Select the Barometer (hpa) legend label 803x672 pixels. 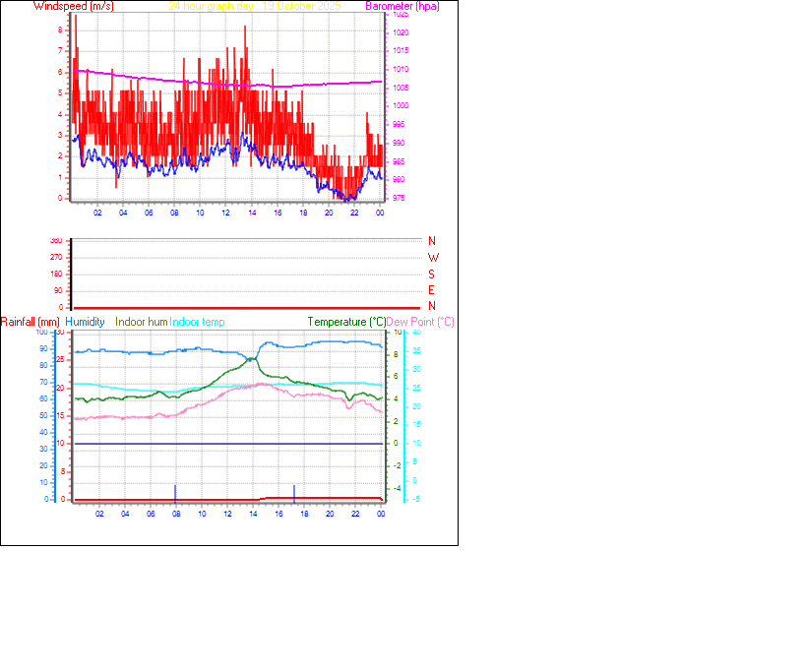click(x=401, y=6)
